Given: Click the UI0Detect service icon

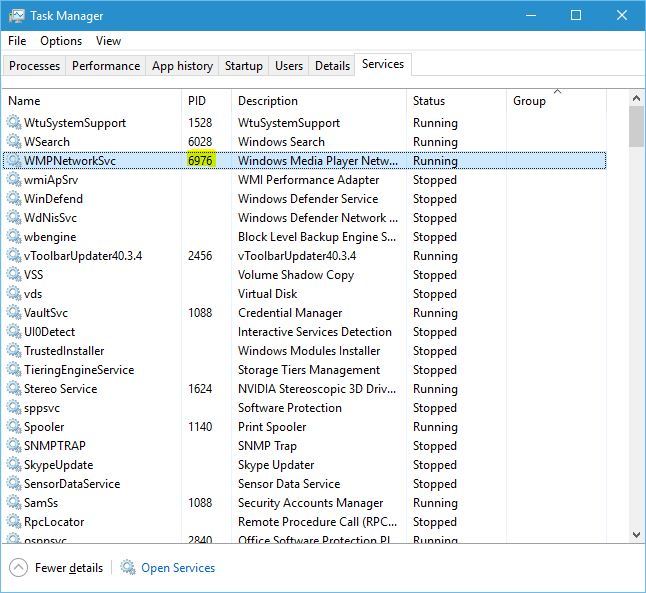Looking at the screenshot, I should click(x=14, y=331).
